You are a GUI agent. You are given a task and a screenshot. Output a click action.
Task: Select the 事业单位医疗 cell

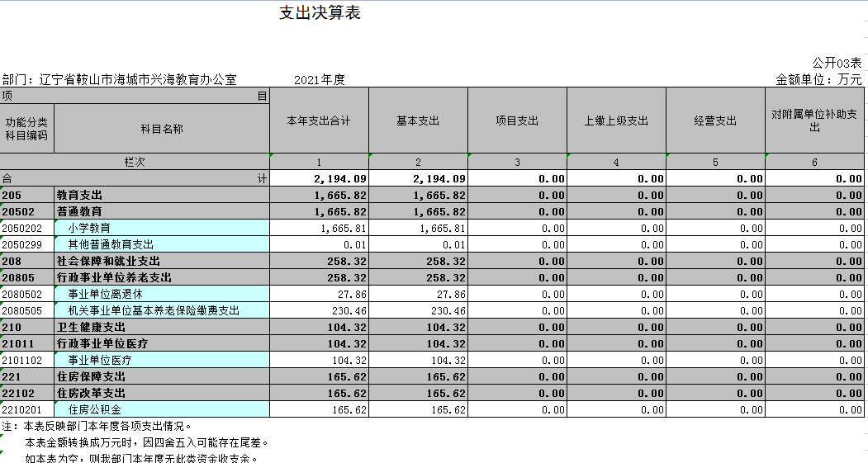coord(162,360)
